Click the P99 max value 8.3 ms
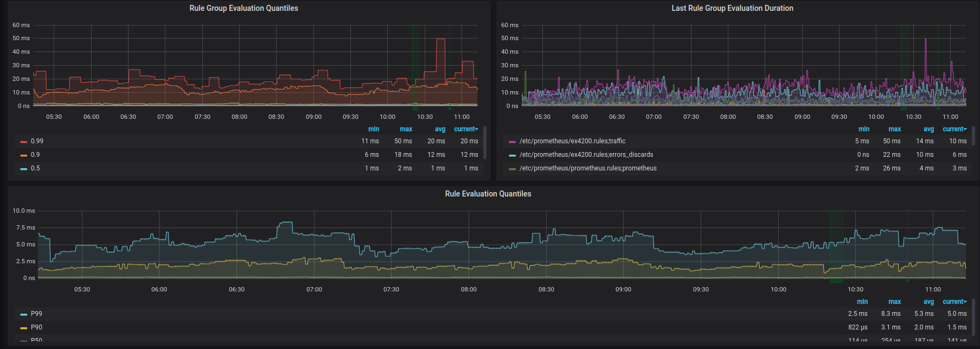Screen dimensions: 980x349 891,314
